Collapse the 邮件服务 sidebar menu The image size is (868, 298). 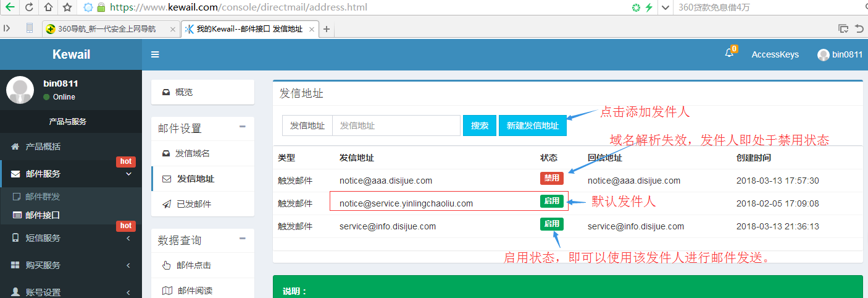coord(71,174)
